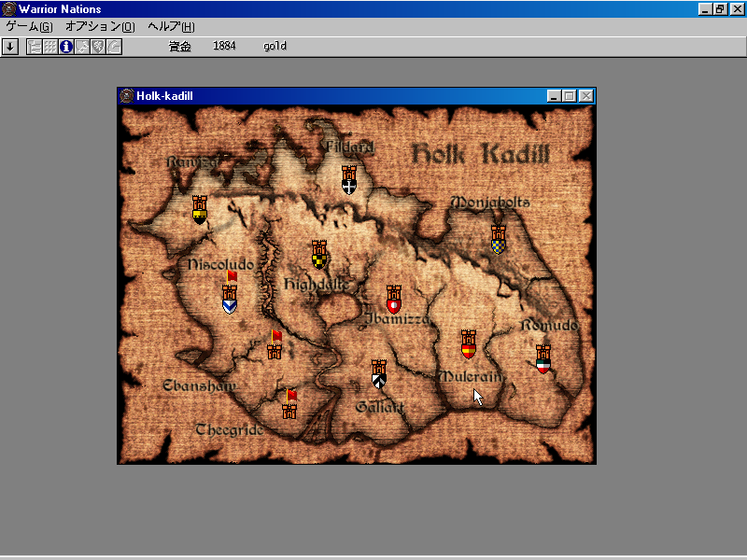Select the Niscoludo castle with blue chevron shield
This screenshot has width=747, height=560.
click(x=230, y=299)
